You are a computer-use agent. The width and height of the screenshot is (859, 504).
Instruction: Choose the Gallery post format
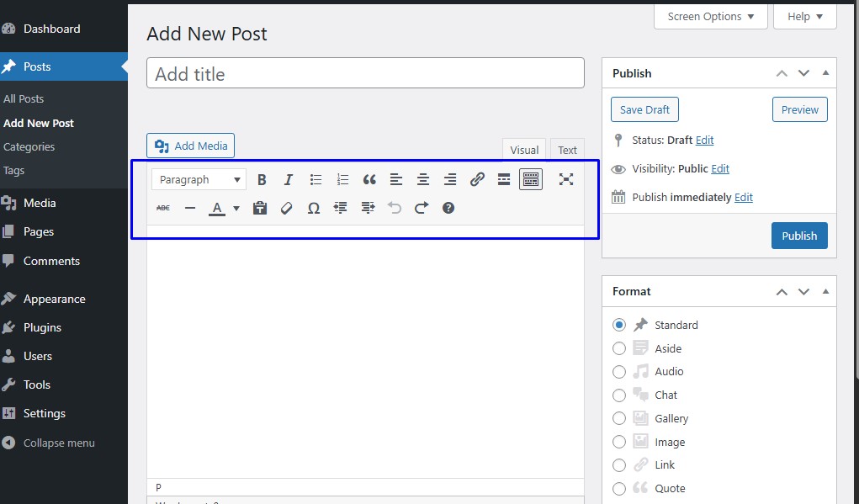[619, 418]
